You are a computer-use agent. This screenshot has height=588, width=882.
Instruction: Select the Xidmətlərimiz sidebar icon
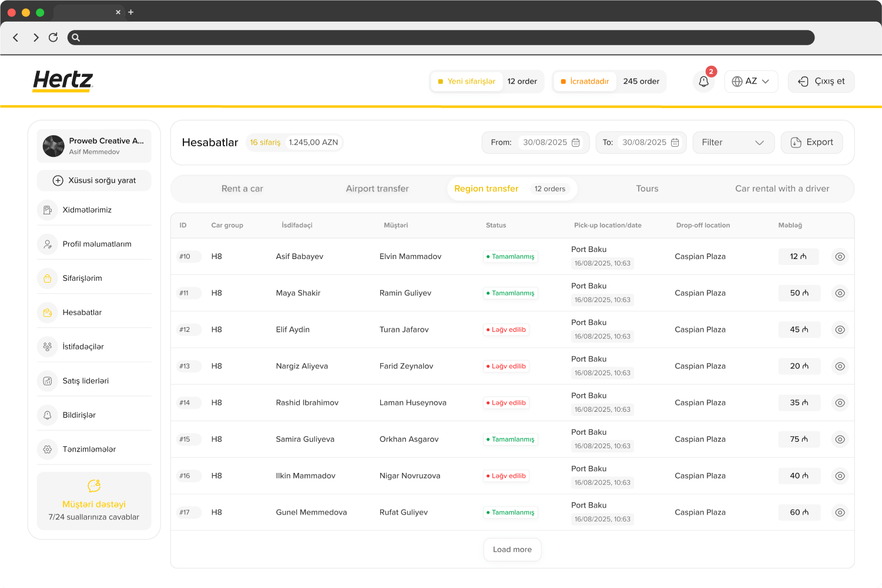47,210
